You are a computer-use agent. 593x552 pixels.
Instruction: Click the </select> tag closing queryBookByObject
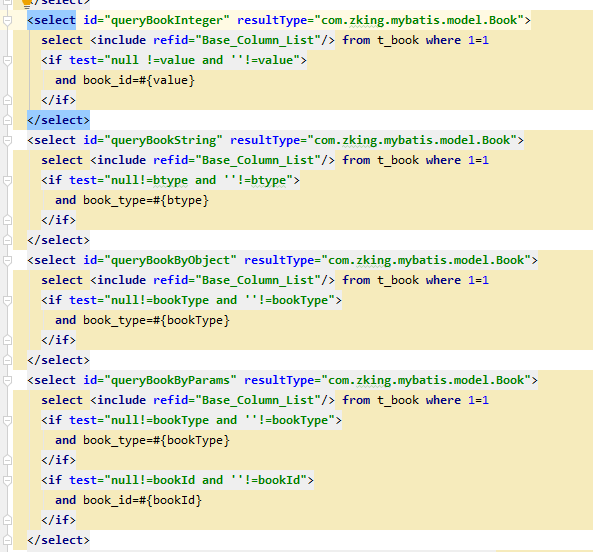coord(59,360)
